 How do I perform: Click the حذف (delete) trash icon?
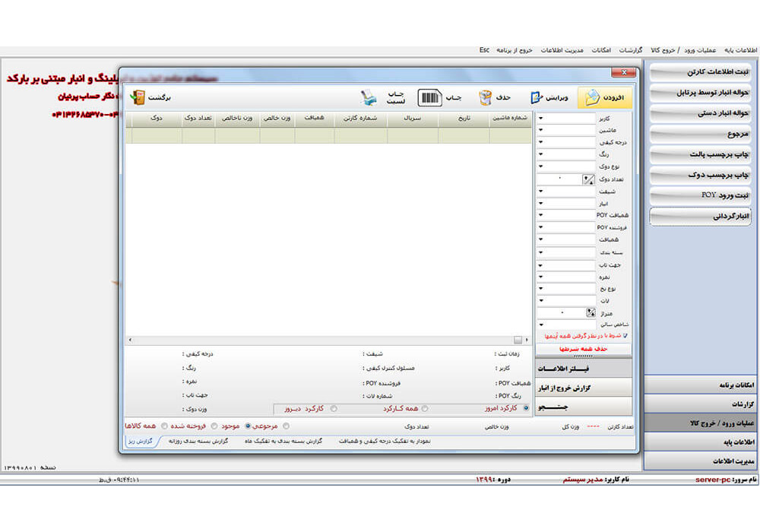[485, 97]
